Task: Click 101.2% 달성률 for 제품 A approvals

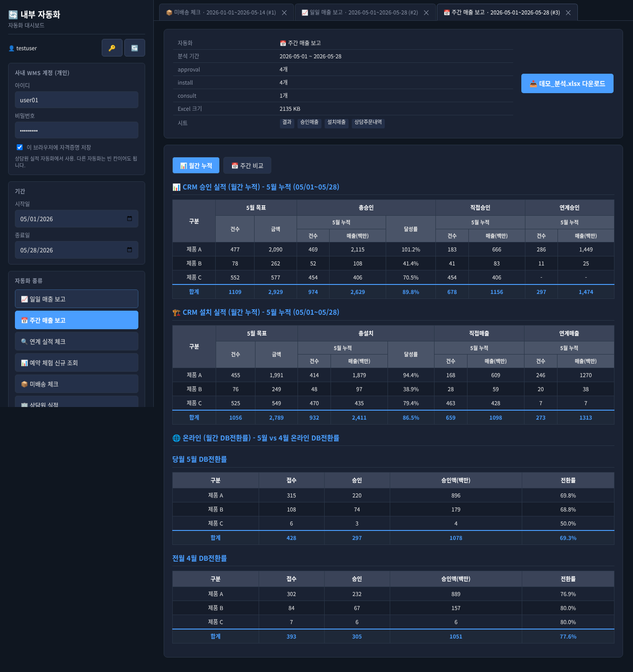Action: point(411,250)
